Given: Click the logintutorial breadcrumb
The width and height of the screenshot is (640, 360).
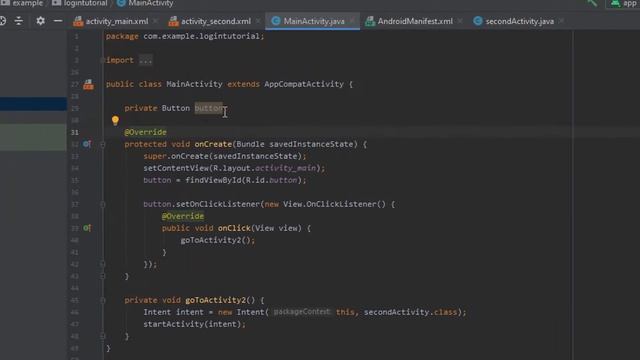Looking at the screenshot, I should [80, 3].
